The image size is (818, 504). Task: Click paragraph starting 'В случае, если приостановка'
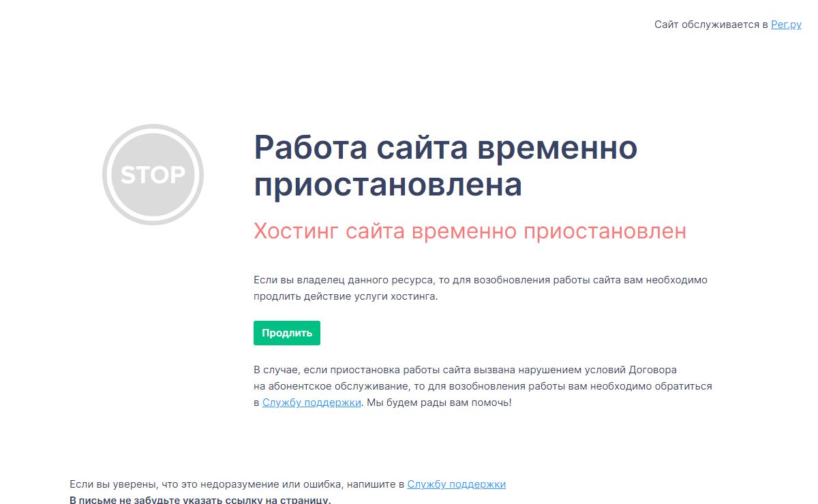pyautogui.click(x=483, y=386)
